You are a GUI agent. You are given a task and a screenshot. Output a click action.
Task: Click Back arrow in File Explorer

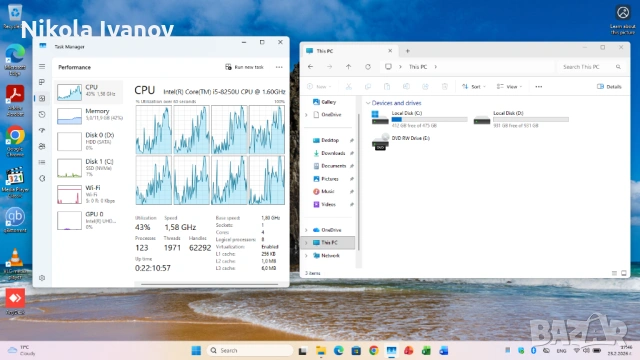coord(311,67)
